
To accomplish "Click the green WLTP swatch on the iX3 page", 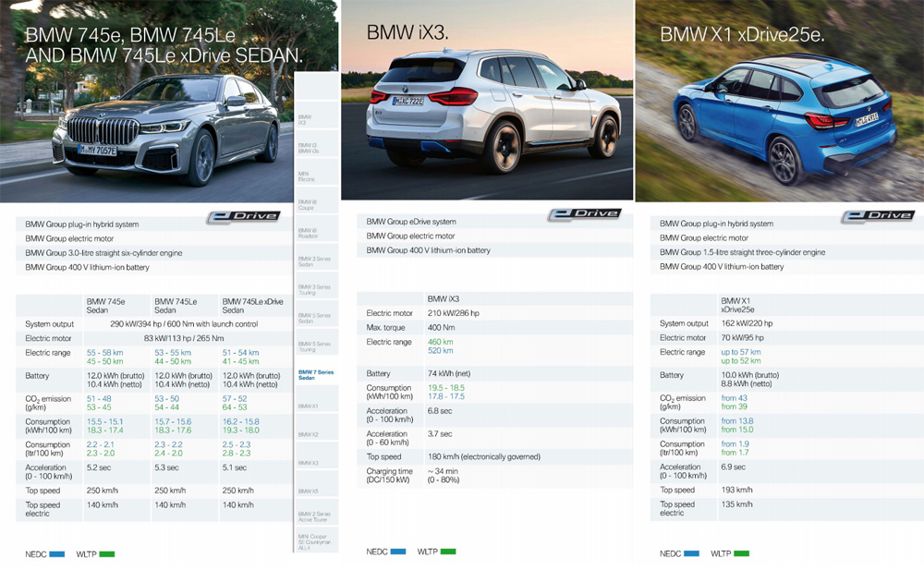I will coord(448,552).
